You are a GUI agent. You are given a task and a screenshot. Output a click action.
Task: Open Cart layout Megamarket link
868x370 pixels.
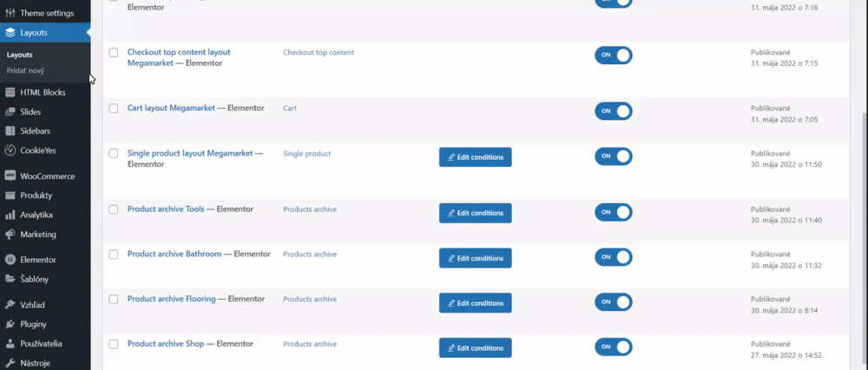tap(171, 108)
